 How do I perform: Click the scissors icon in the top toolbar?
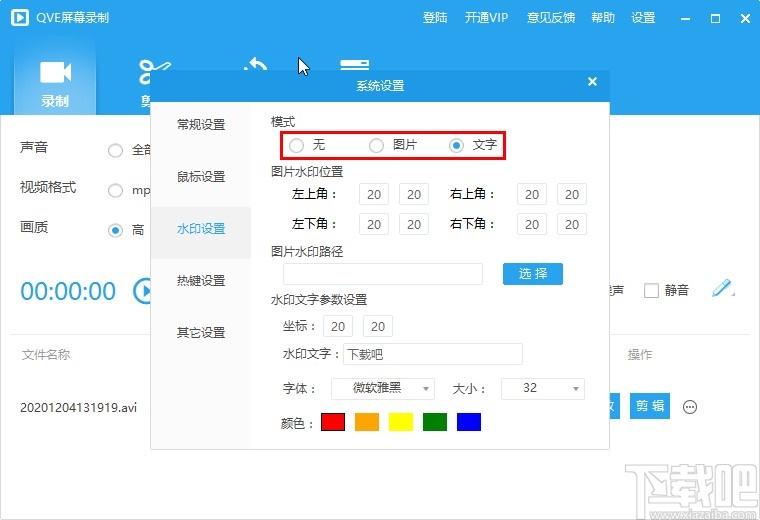pyautogui.click(x=150, y=72)
